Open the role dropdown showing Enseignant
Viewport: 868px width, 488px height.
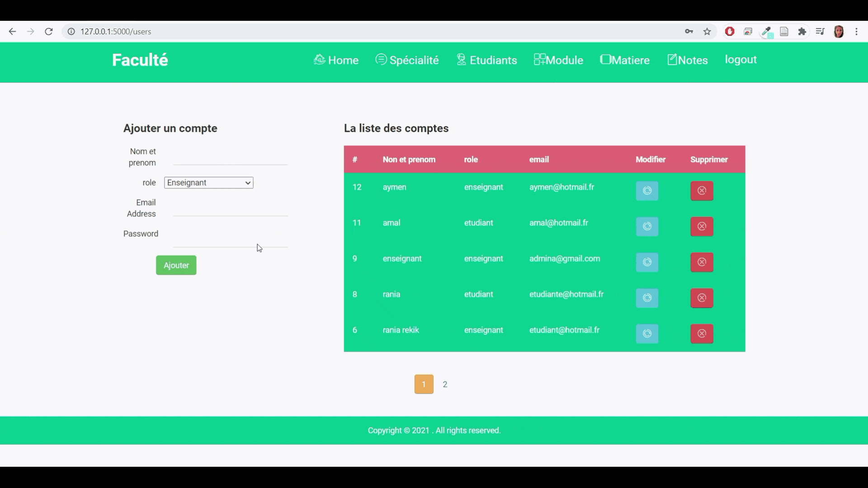208,183
